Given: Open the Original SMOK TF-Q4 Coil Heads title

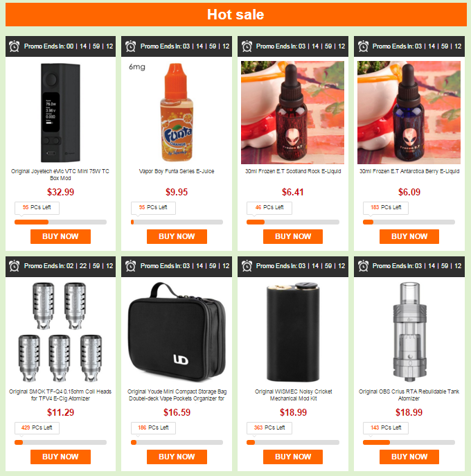Looking at the screenshot, I should click(60, 395).
